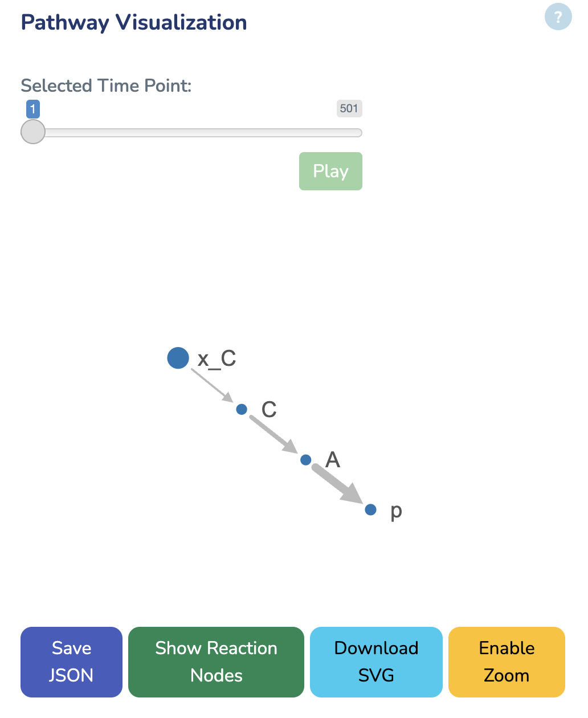Viewport: 588px width, 718px height.
Task: Click the maximum time label 501
Action: [x=349, y=108]
